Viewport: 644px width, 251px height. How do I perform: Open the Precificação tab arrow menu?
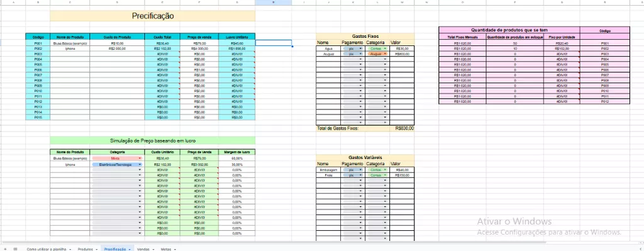coord(130,249)
